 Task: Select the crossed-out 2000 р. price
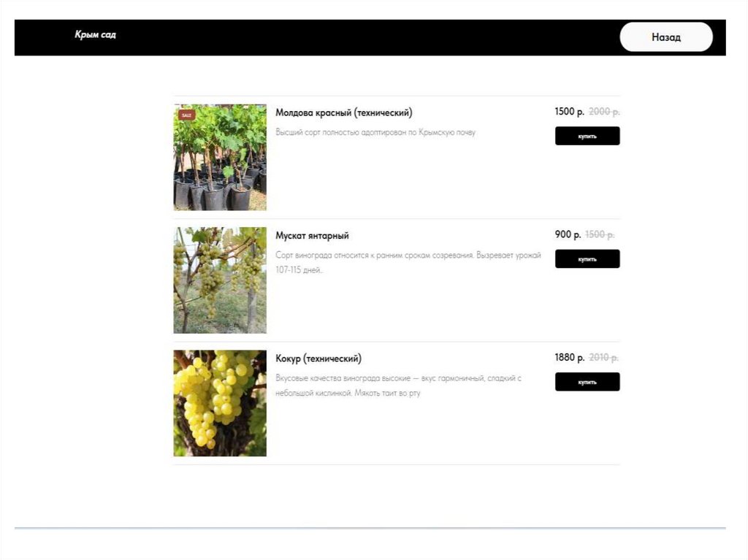(604, 112)
